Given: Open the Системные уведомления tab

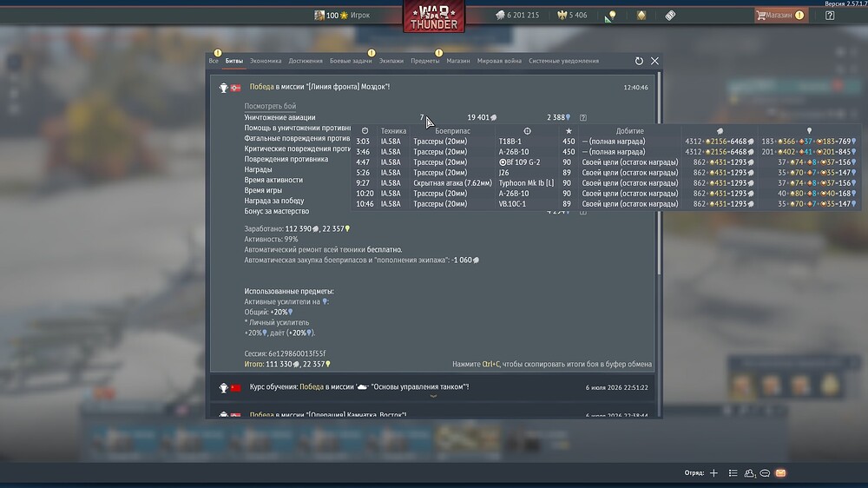Looking at the screenshot, I should click(563, 61).
